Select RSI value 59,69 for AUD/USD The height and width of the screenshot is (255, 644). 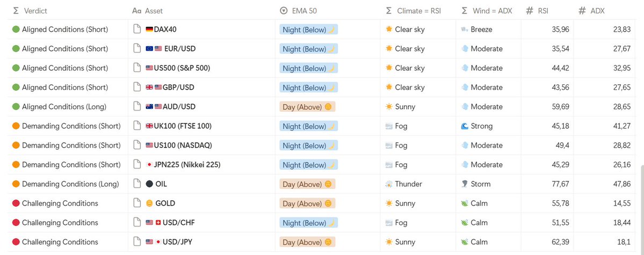click(560, 107)
